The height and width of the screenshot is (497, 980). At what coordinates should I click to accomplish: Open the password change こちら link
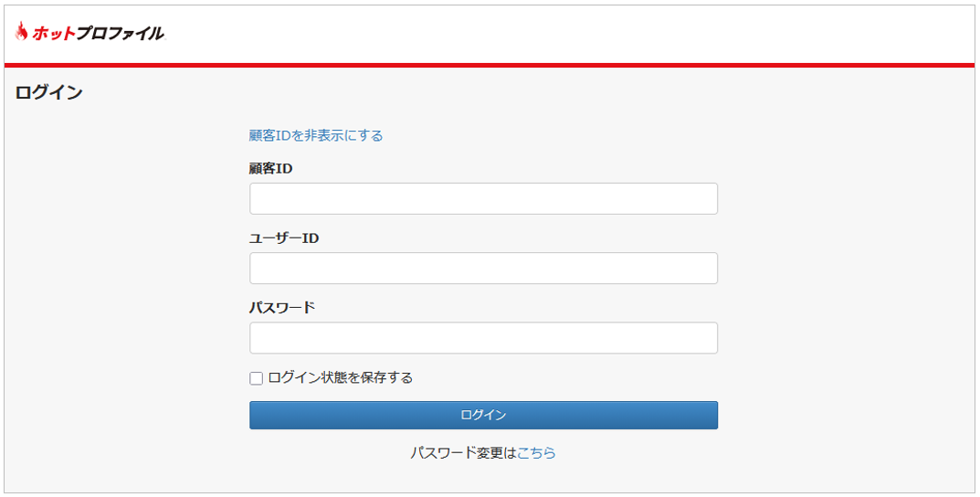coord(536,452)
